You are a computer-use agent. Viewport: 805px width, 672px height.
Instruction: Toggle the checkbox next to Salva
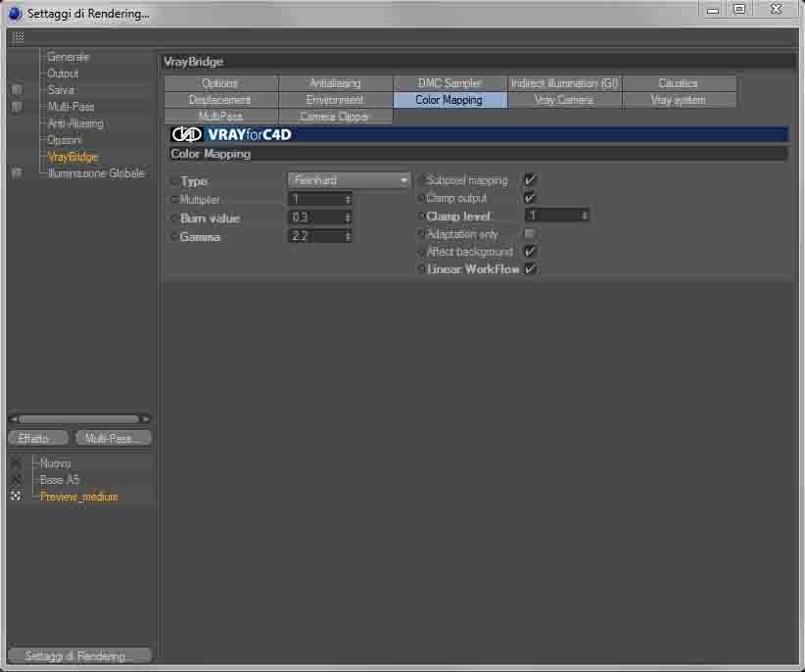(x=17, y=89)
